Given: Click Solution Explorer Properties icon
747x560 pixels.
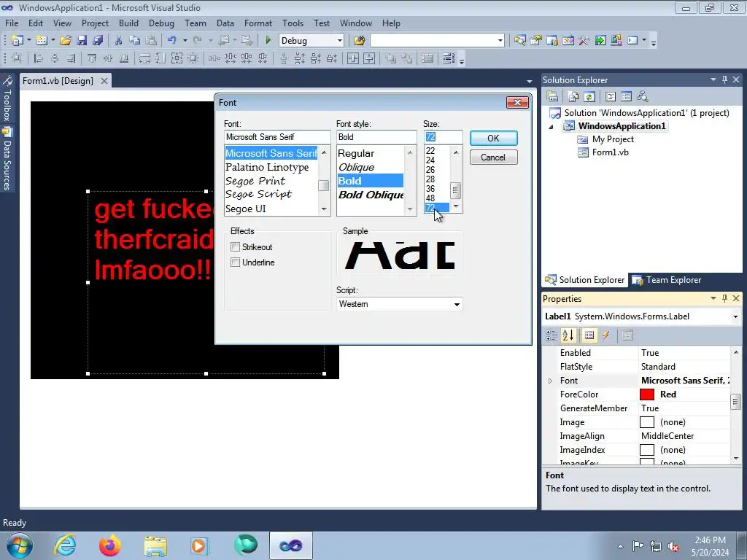Looking at the screenshot, I should point(552,97).
